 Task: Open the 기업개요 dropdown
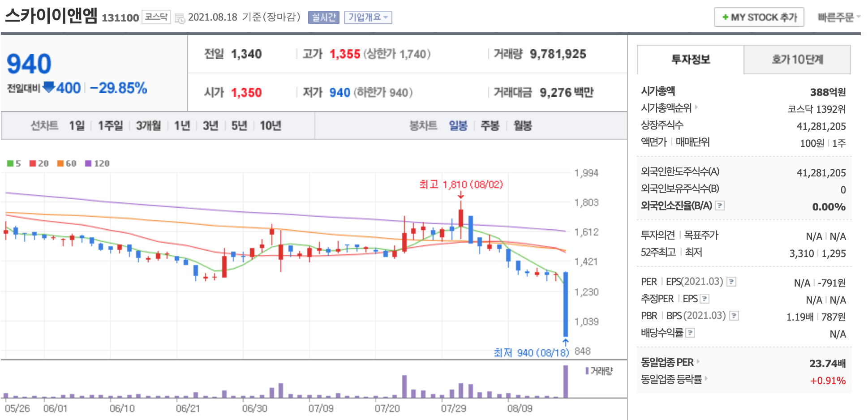tap(368, 17)
